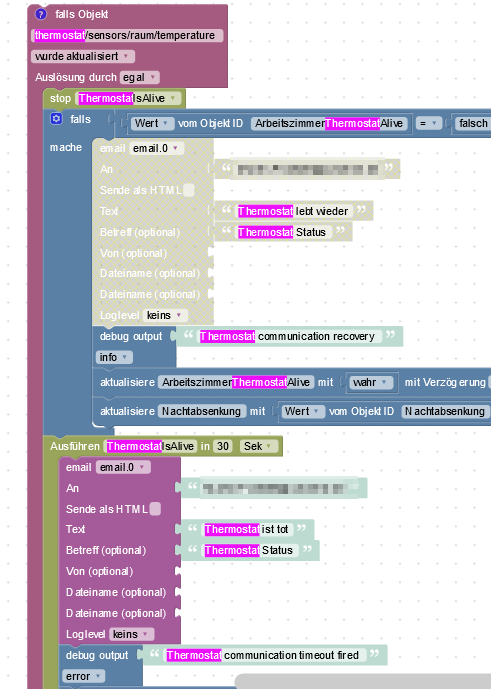This screenshot has width=491, height=689.
Task: Click the blurred recipient in second email block
Action: tap(279, 488)
